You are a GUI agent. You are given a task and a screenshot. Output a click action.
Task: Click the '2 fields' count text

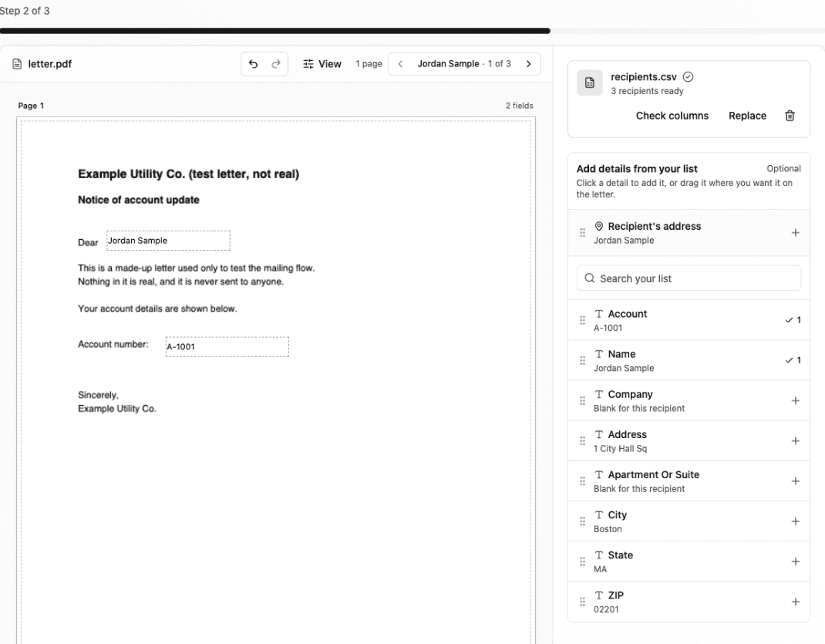(520, 106)
